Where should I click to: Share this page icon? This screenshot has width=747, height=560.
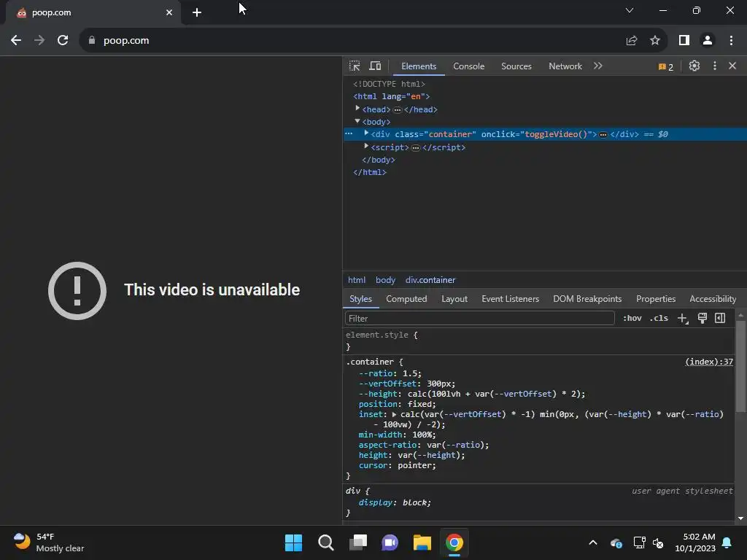[x=631, y=41]
